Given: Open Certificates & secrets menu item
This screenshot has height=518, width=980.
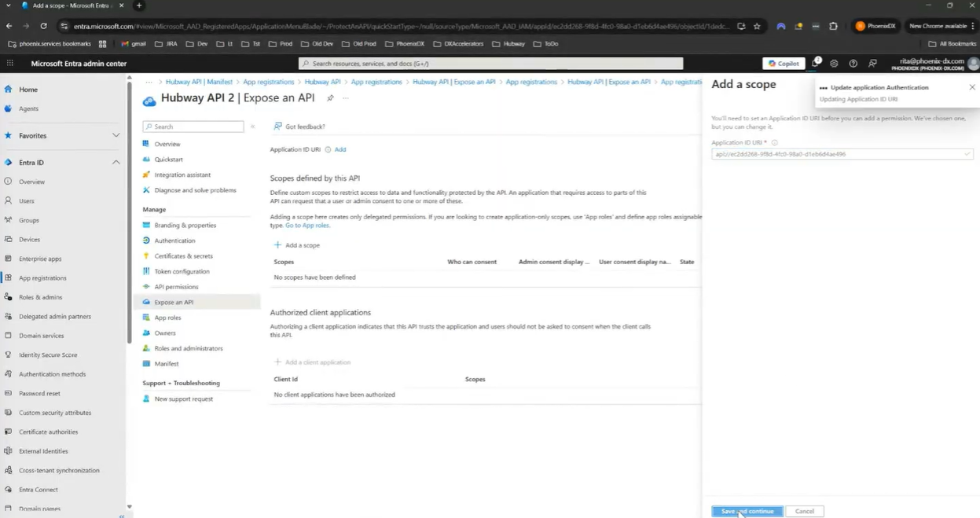Looking at the screenshot, I should (x=183, y=256).
